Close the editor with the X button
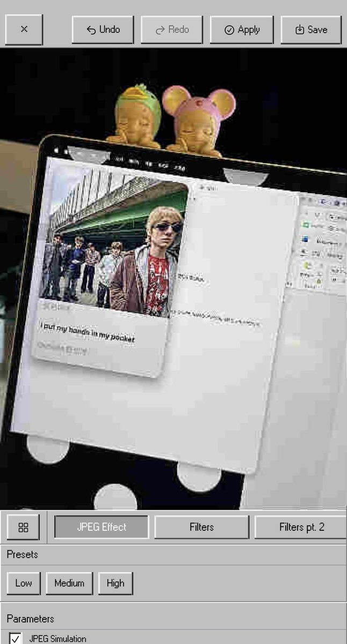 point(24,30)
